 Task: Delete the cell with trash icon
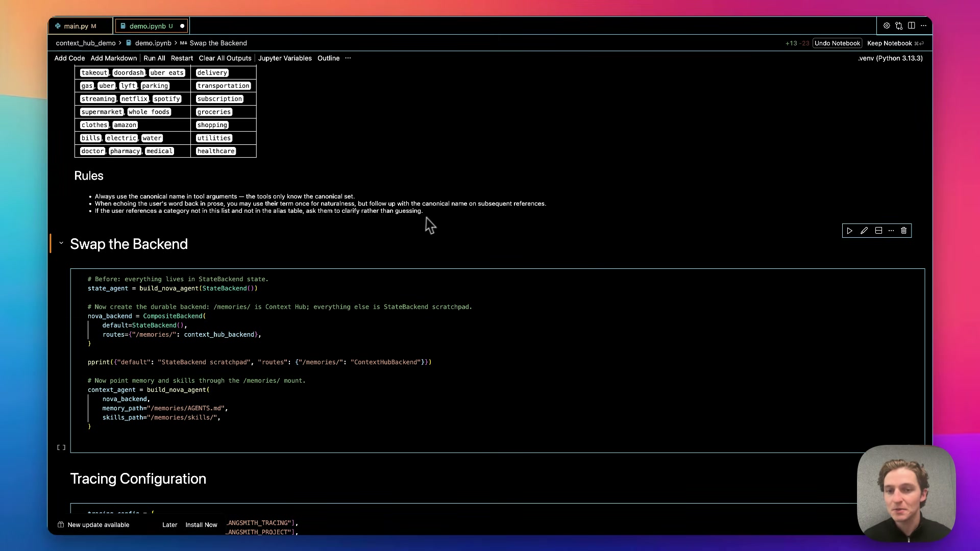point(903,231)
